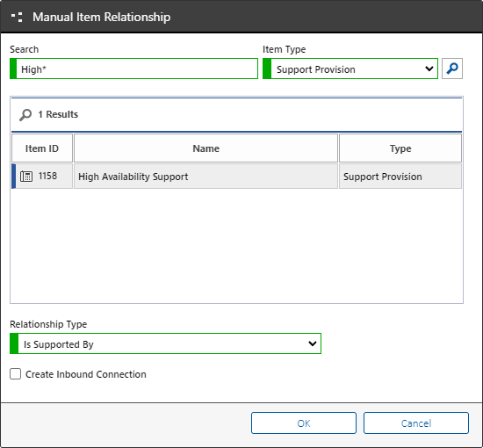
Task: Sort results by Item ID column
Action: coord(42,148)
